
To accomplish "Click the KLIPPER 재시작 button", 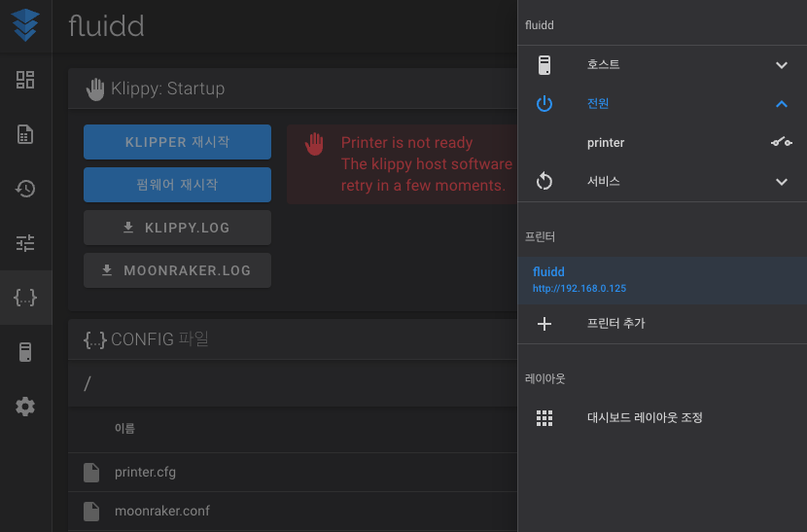I will pos(177,142).
